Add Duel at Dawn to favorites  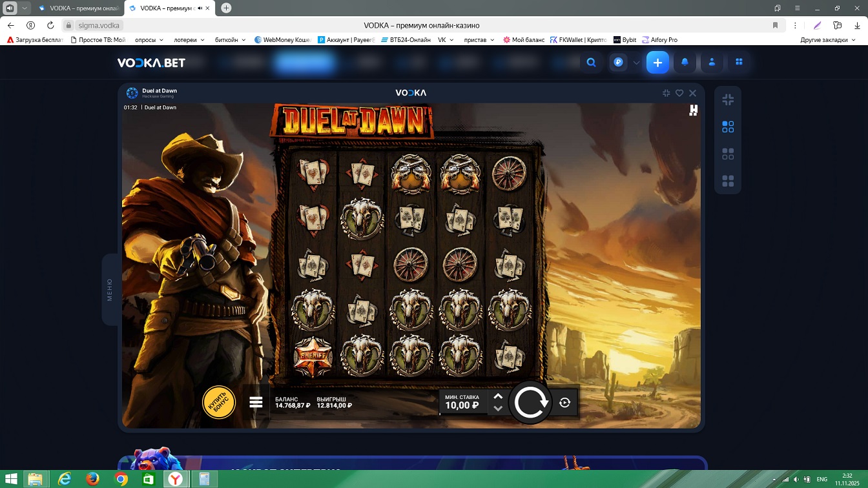(x=679, y=93)
